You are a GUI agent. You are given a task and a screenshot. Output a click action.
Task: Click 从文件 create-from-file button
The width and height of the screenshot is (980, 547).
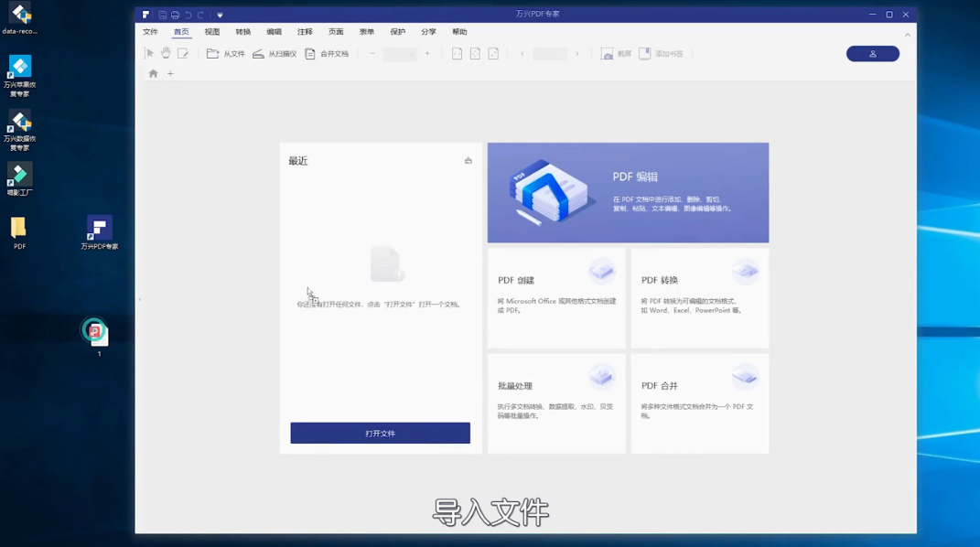(226, 54)
